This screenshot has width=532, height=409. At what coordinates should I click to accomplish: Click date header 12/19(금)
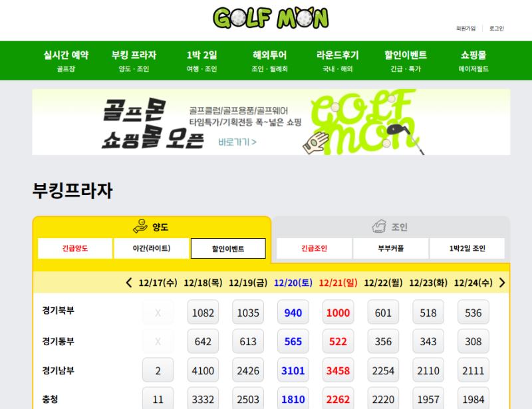[x=248, y=283]
